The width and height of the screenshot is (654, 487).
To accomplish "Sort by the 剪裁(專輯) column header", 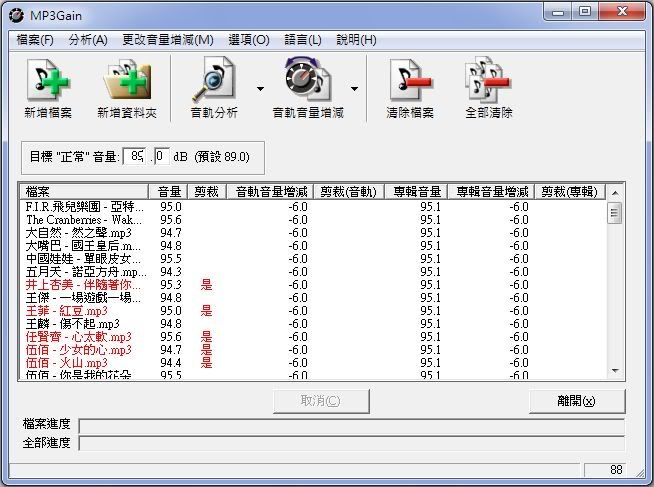I will (570, 192).
